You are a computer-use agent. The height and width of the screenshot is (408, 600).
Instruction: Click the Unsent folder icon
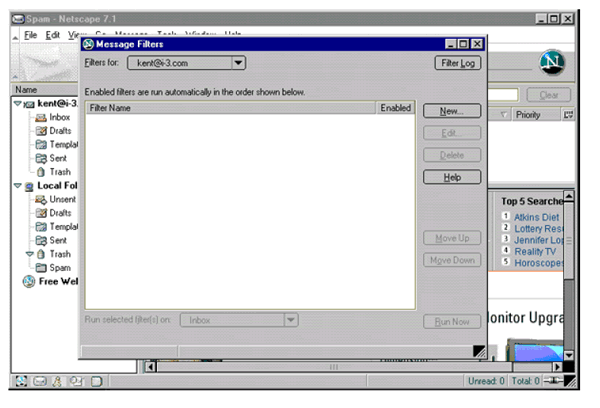tap(41, 199)
